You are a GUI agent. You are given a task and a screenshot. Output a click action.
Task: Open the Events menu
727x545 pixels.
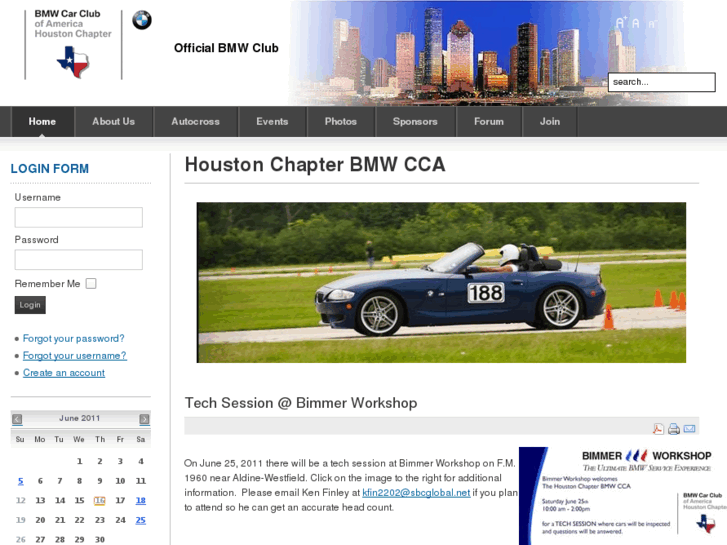point(272,122)
